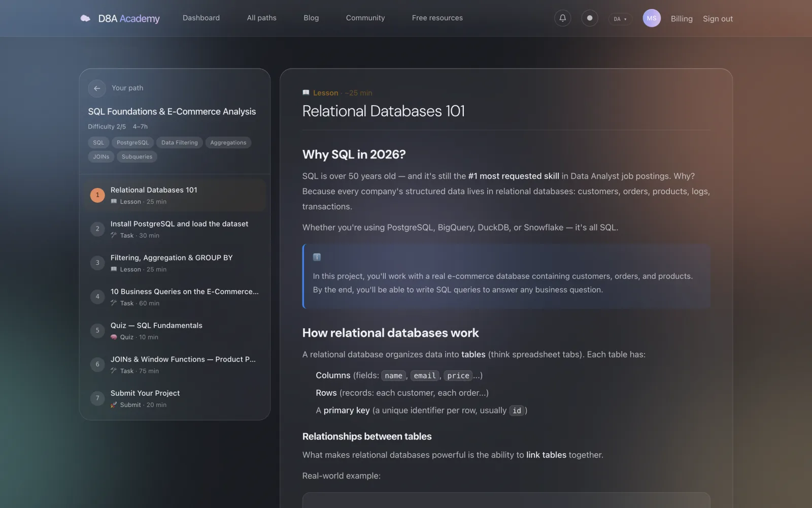
Task: Open Quiz — SQL Fundamentals
Action: [175, 331]
